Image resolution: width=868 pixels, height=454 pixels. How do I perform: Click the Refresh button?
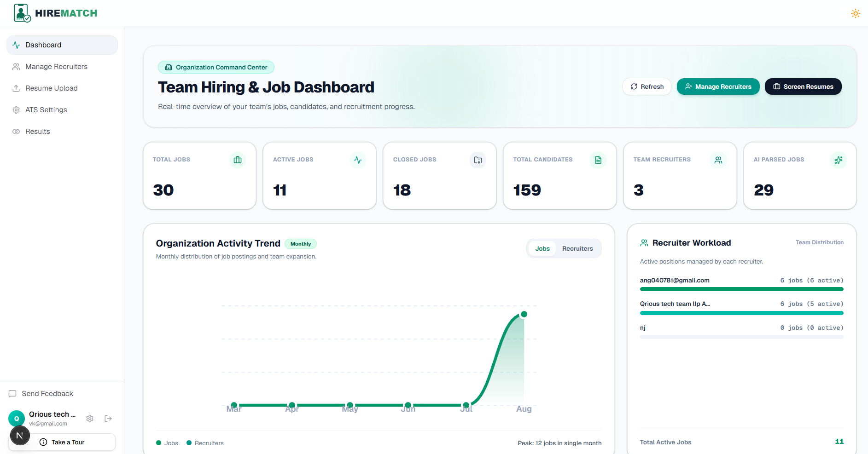(x=647, y=86)
